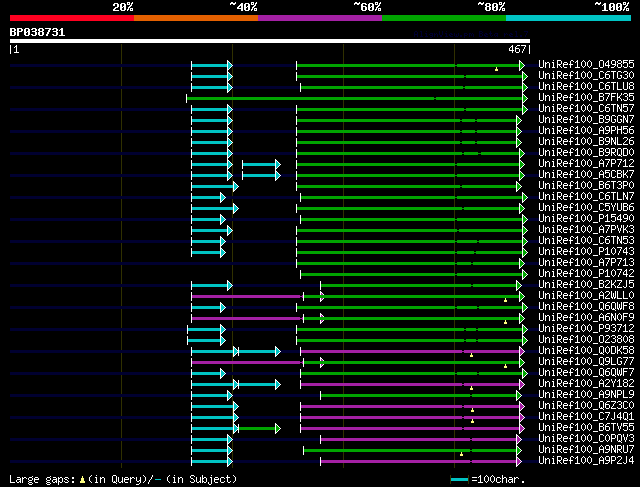Select the UniRef100_A6N0F9 label

point(586,318)
